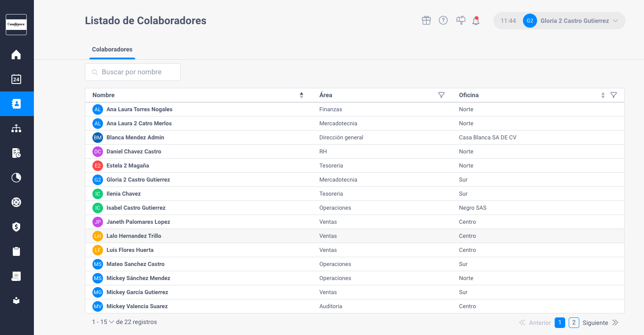Open the Oficina column filter
This screenshot has width=644, height=335.
point(614,95)
